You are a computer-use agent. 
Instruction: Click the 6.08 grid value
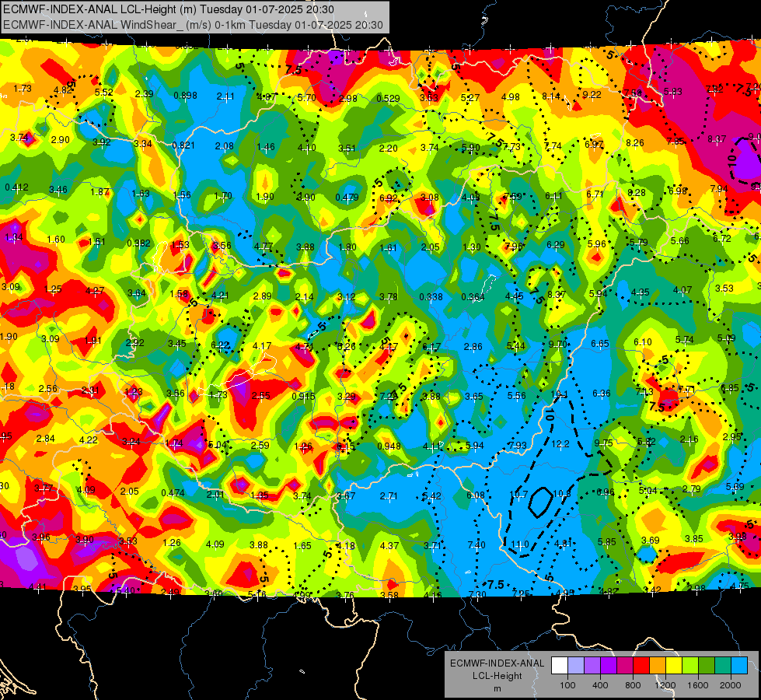point(476,495)
